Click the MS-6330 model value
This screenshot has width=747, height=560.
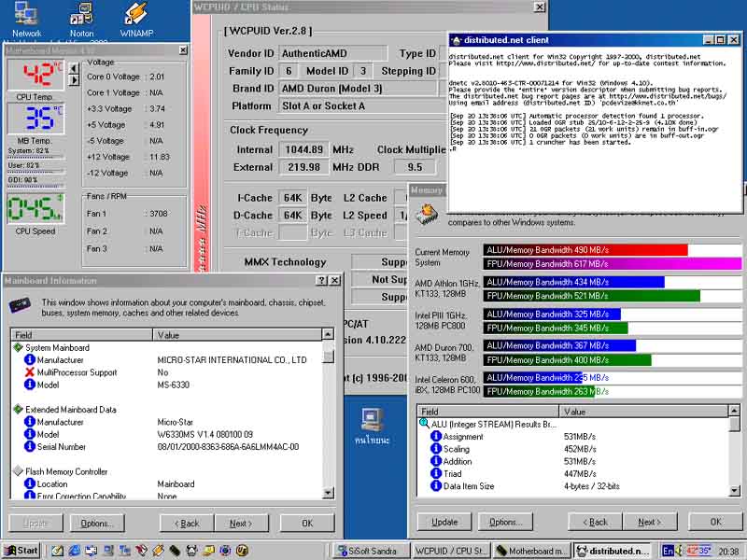pos(173,385)
